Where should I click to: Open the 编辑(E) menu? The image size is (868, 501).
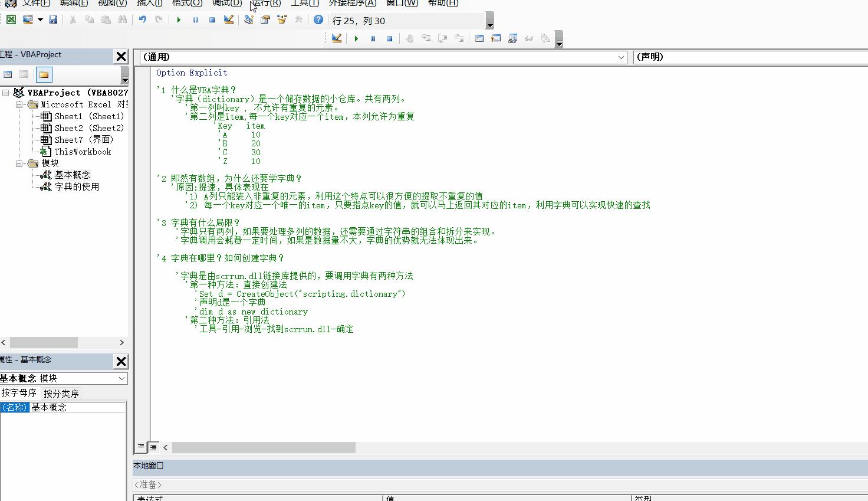pyautogui.click(x=74, y=3)
